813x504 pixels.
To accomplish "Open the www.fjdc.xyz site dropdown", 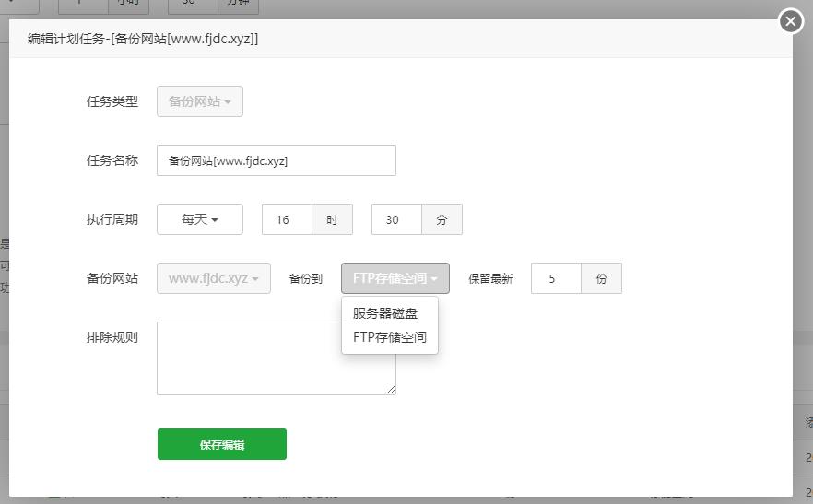I will pyautogui.click(x=214, y=278).
